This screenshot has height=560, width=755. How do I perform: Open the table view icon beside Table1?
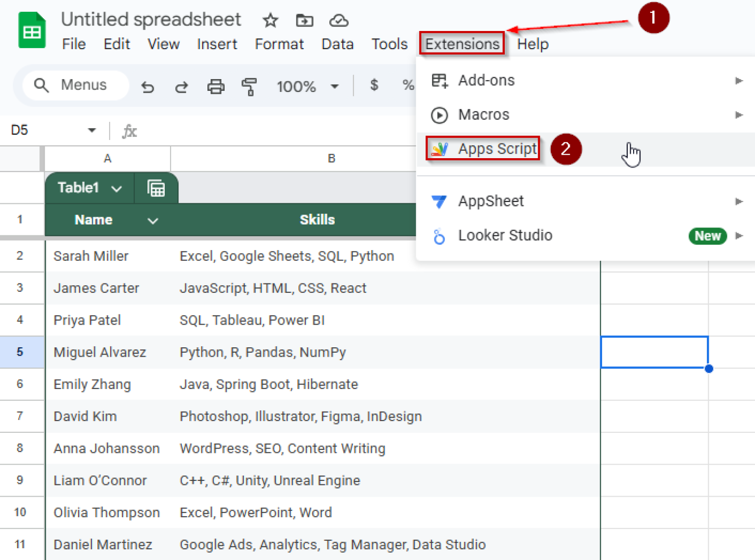[156, 189]
